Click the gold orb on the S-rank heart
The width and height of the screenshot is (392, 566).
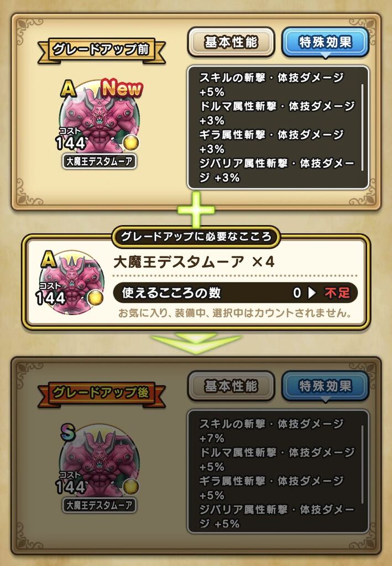[x=132, y=487]
